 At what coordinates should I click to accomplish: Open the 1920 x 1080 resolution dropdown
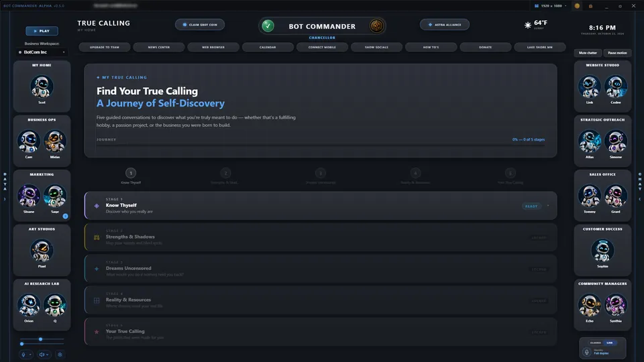[551, 6]
